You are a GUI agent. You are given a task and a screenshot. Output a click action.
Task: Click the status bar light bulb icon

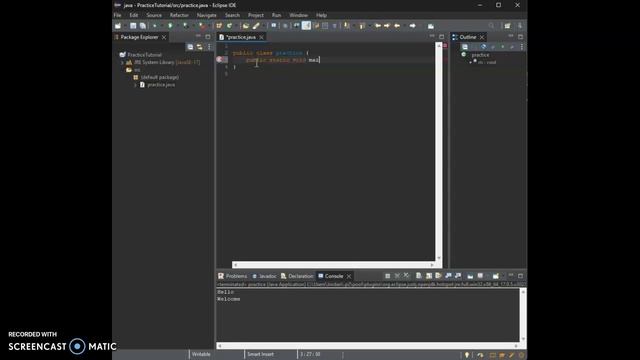467,355
